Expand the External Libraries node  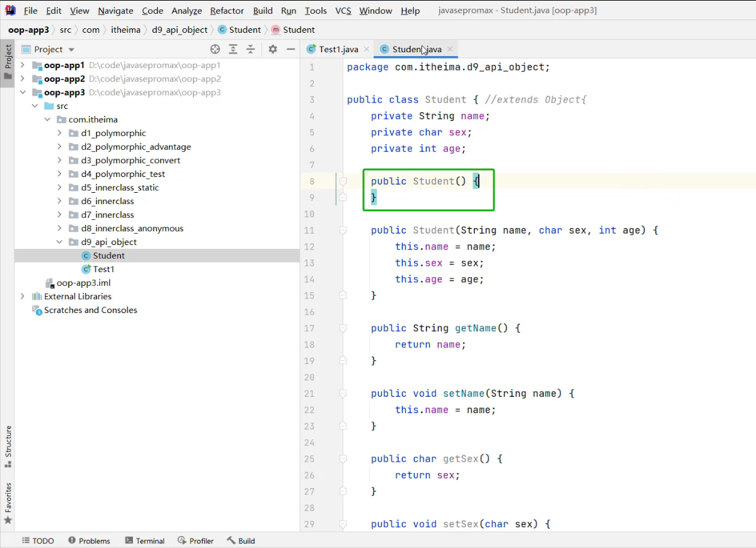[x=23, y=296]
